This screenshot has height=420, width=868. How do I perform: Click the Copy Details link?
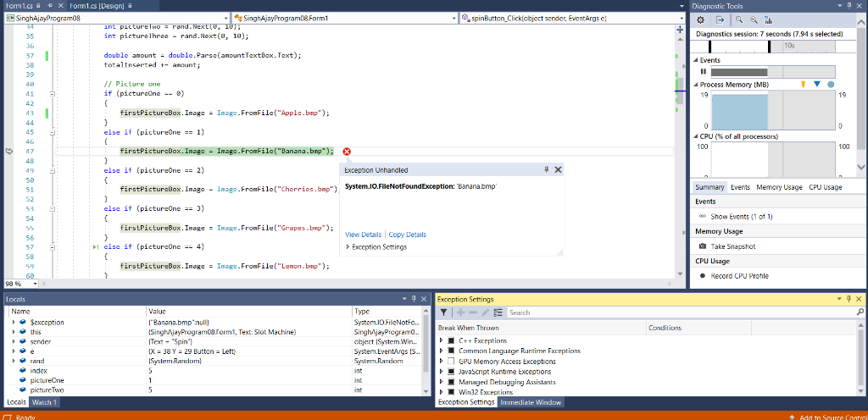point(407,235)
